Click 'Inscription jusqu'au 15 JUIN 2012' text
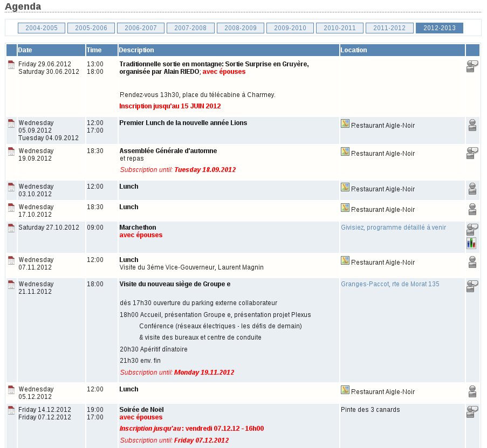Viewport: 487px width, 448px height. [x=170, y=106]
